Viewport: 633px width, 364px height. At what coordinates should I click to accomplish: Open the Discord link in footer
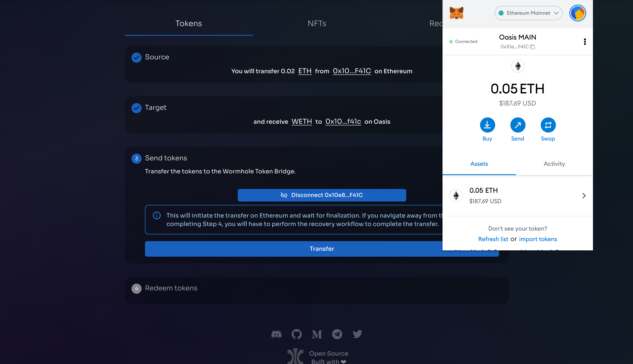click(x=276, y=334)
